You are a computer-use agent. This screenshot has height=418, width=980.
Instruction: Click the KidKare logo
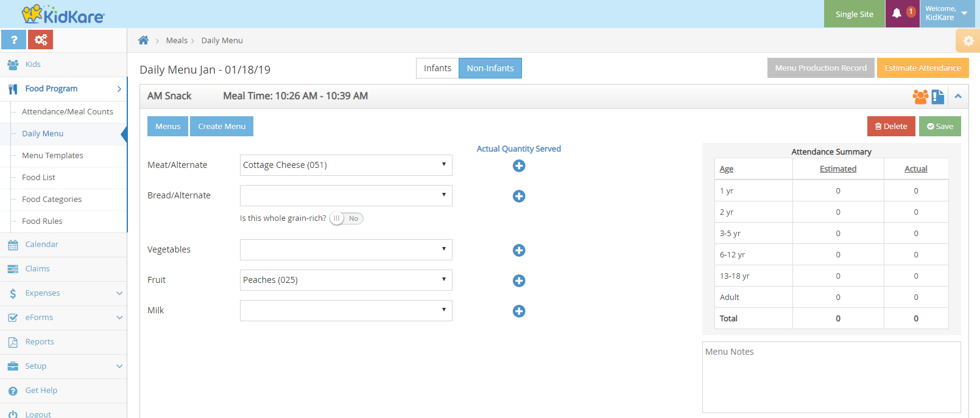pos(63,14)
